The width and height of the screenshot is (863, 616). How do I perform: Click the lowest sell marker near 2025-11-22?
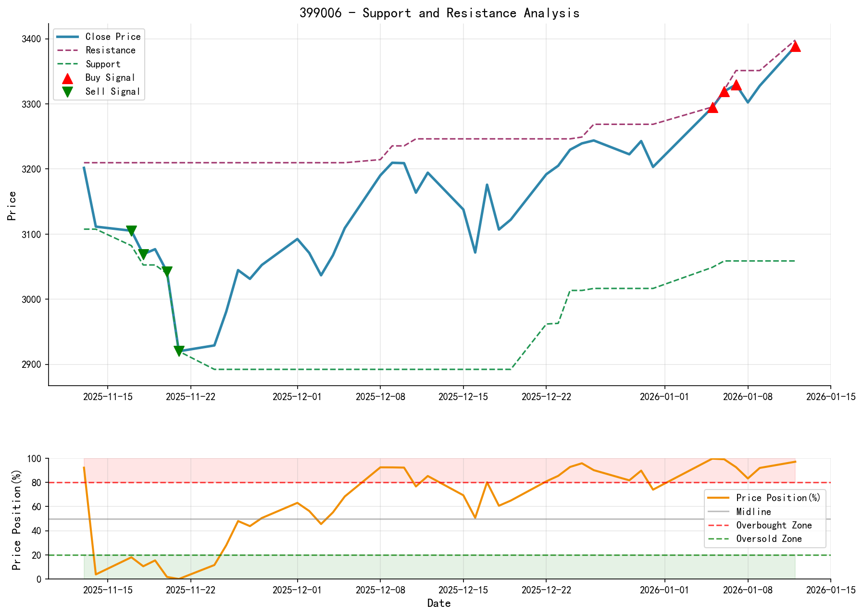(178, 350)
